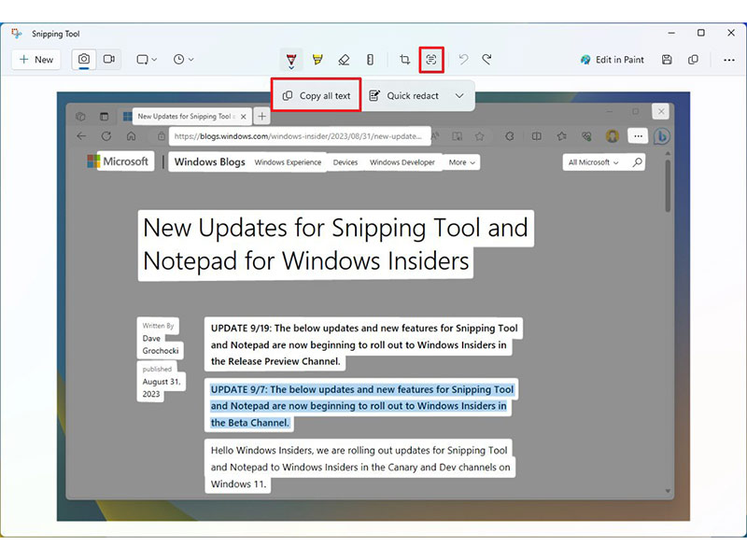The height and width of the screenshot is (560, 747).
Task: Expand the All Microsoft dropdown
Action: point(593,162)
